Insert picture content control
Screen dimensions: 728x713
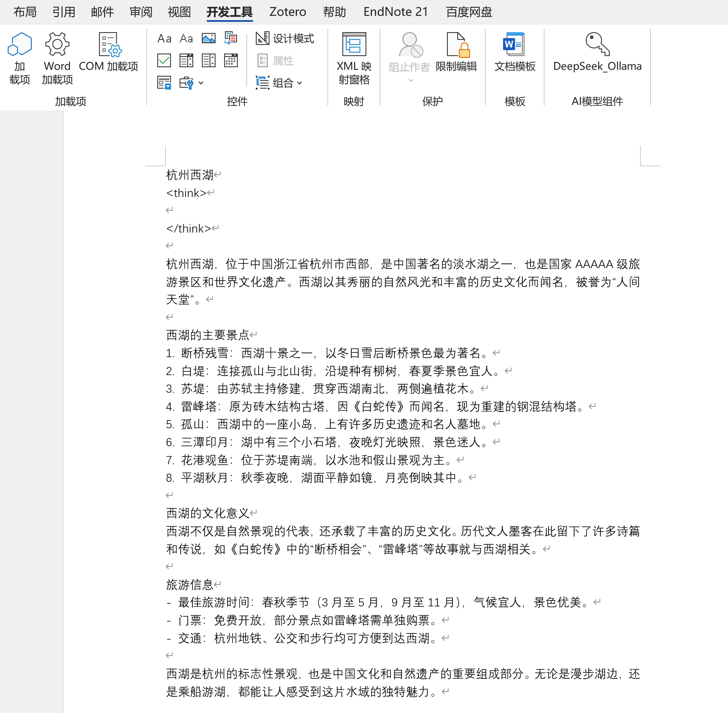(x=209, y=39)
